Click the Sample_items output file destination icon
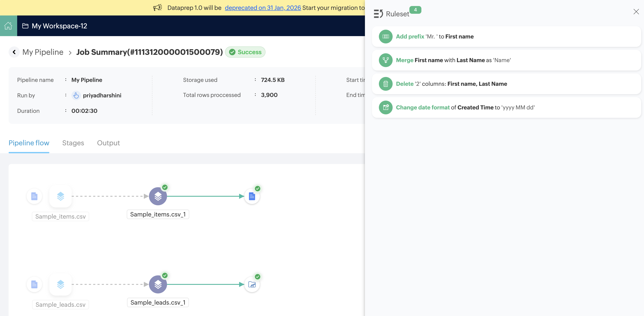Image resolution: width=644 pixels, height=316 pixels. coord(252,196)
